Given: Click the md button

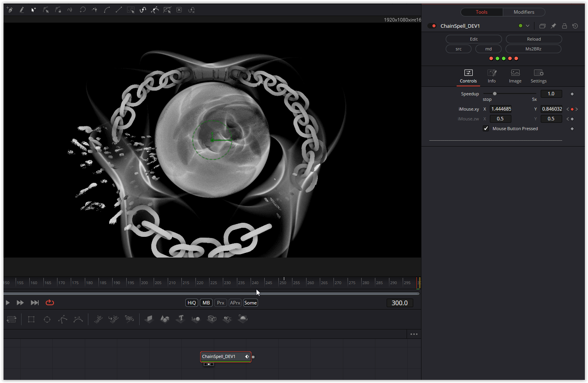Looking at the screenshot, I should (x=488, y=49).
